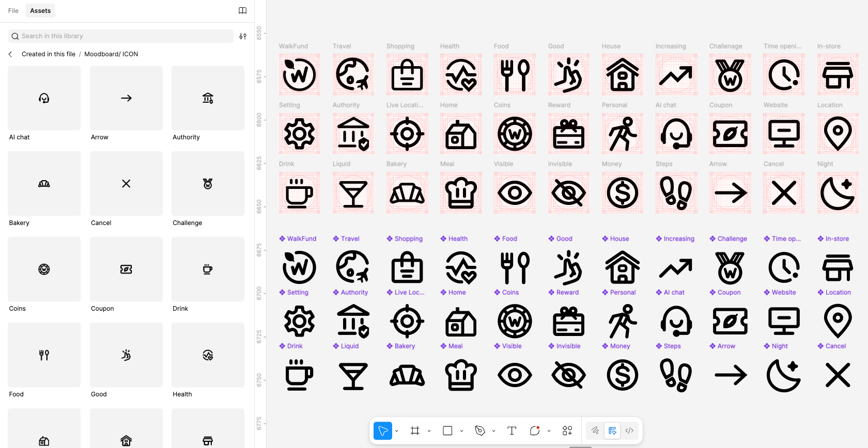The image size is (868, 448).
Task: Expand Move tool dropdown arrow
Action: click(x=397, y=431)
